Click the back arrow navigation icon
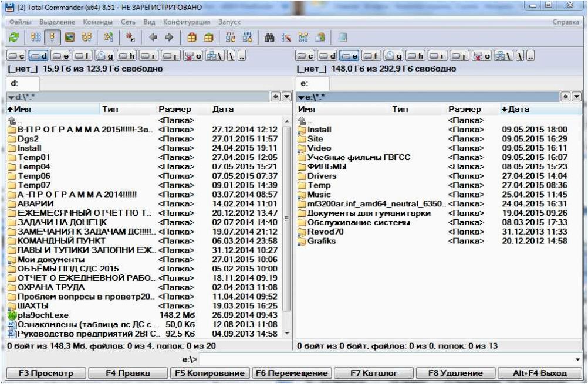Viewport: 588px width, 384px height. coord(153,38)
